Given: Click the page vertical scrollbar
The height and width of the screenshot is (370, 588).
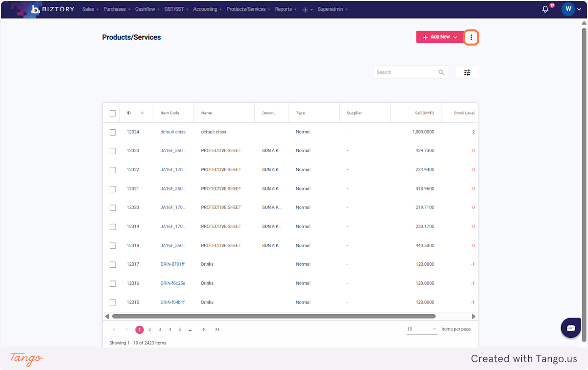Looking at the screenshot, I should coord(584,186).
